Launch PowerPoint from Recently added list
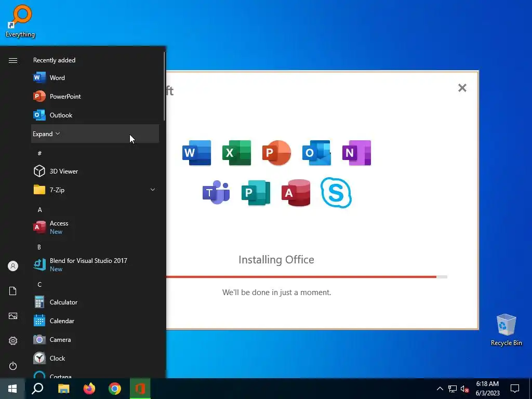The height and width of the screenshot is (399, 532). (95, 96)
